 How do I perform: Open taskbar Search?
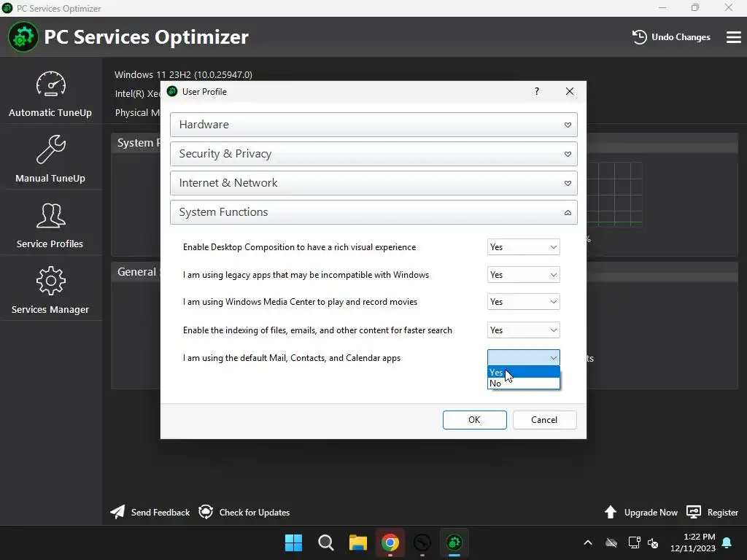(x=326, y=542)
